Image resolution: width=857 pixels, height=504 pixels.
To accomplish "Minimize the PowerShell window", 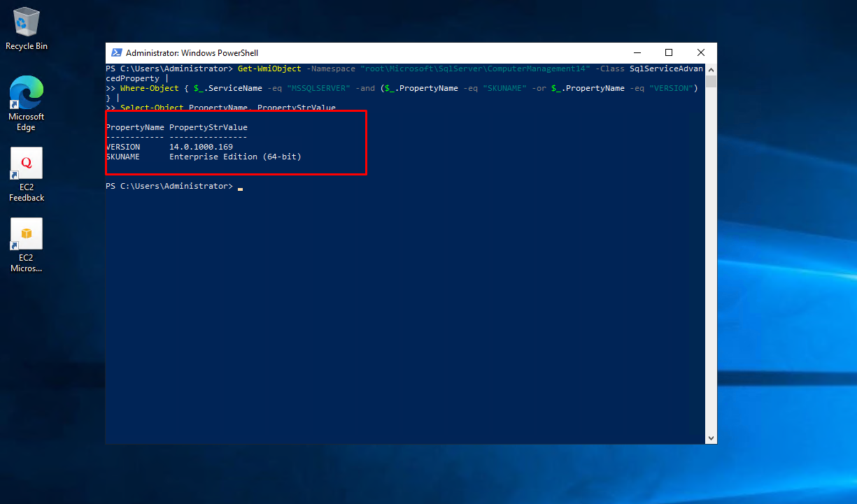I will click(637, 53).
